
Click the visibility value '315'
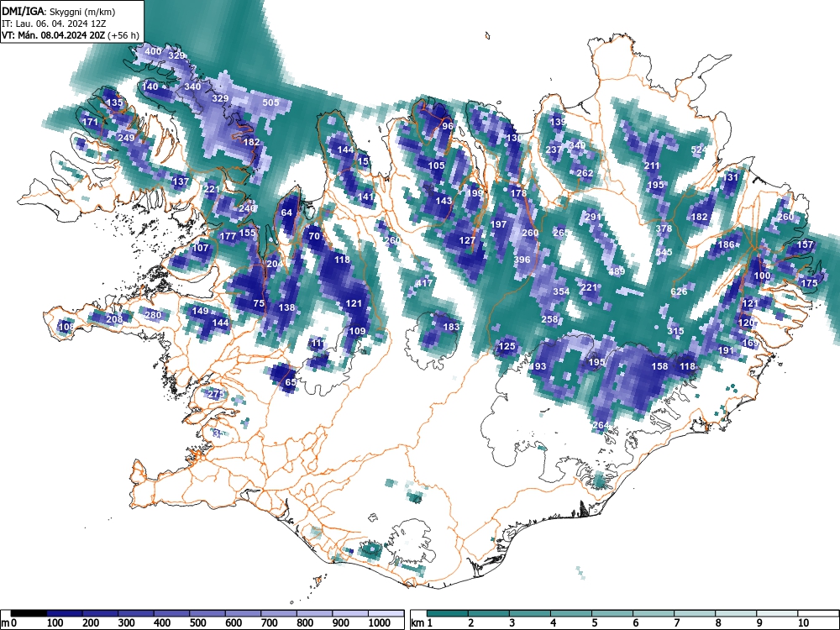click(675, 331)
